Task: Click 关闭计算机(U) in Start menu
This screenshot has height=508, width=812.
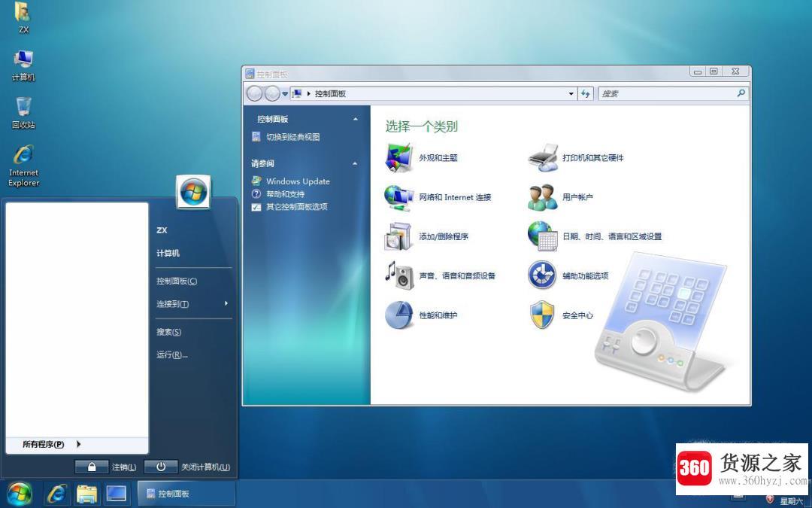Action: point(205,467)
